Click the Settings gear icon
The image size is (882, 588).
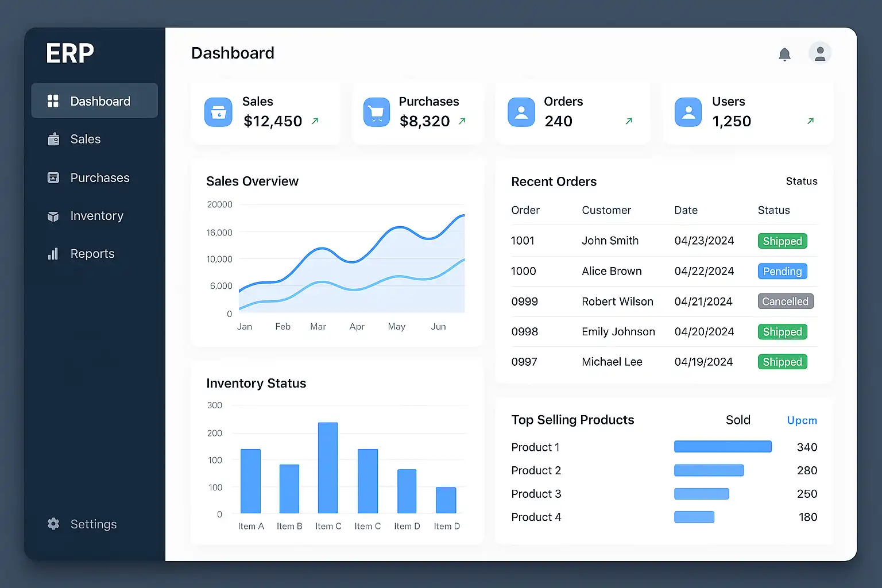pyautogui.click(x=53, y=524)
